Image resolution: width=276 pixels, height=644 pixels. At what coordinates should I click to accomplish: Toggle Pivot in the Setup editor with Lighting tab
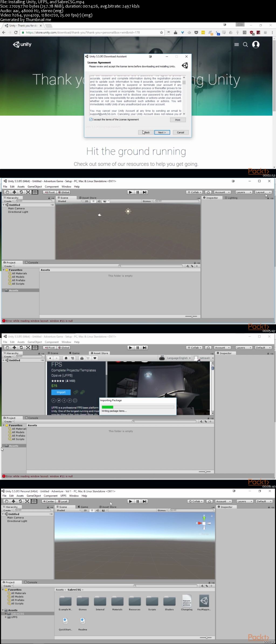(50, 192)
